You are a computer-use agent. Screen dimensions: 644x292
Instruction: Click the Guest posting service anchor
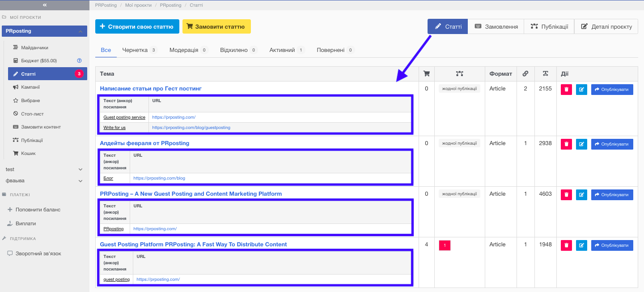[x=124, y=117]
